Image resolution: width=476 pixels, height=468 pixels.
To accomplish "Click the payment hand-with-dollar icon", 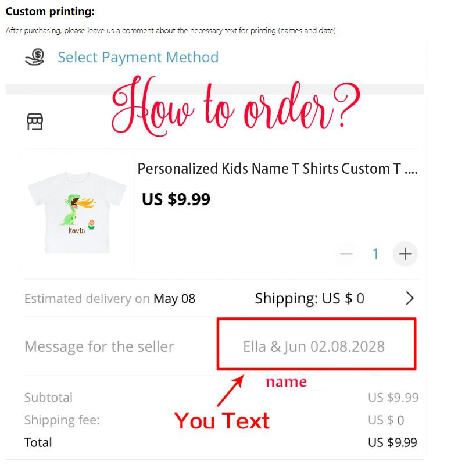I will pyautogui.click(x=35, y=57).
